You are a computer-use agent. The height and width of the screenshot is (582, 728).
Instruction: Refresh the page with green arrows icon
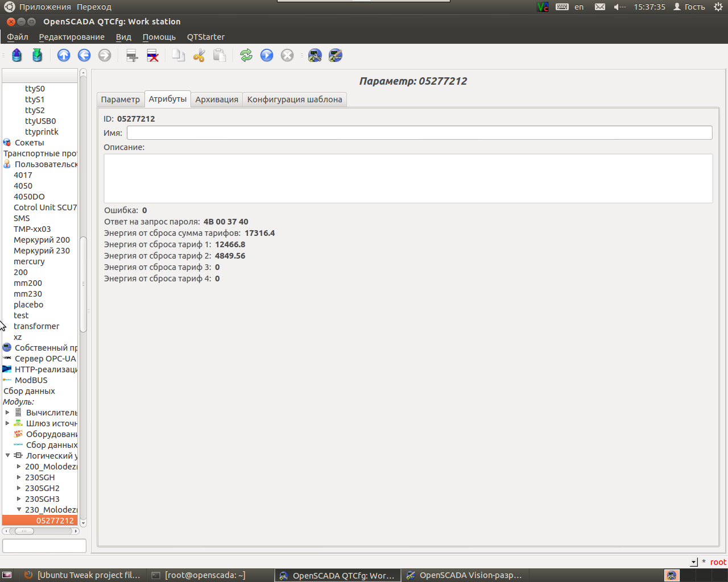[246, 55]
